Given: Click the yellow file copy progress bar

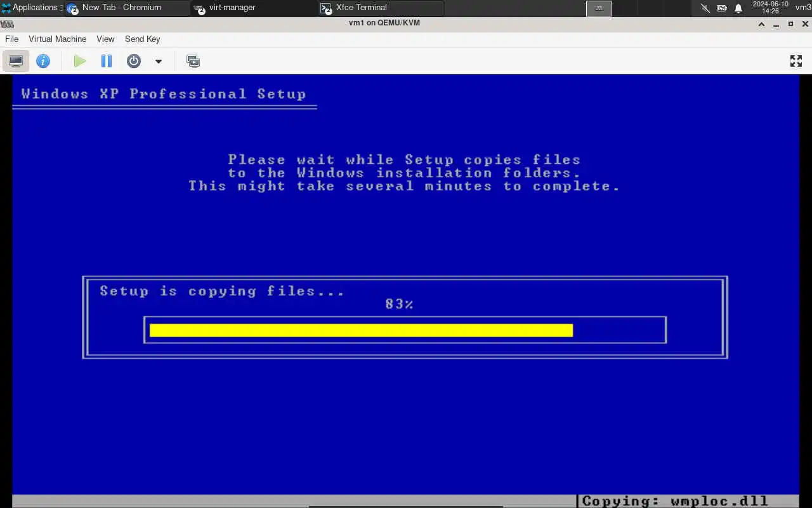Looking at the screenshot, I should click(361, 330).
